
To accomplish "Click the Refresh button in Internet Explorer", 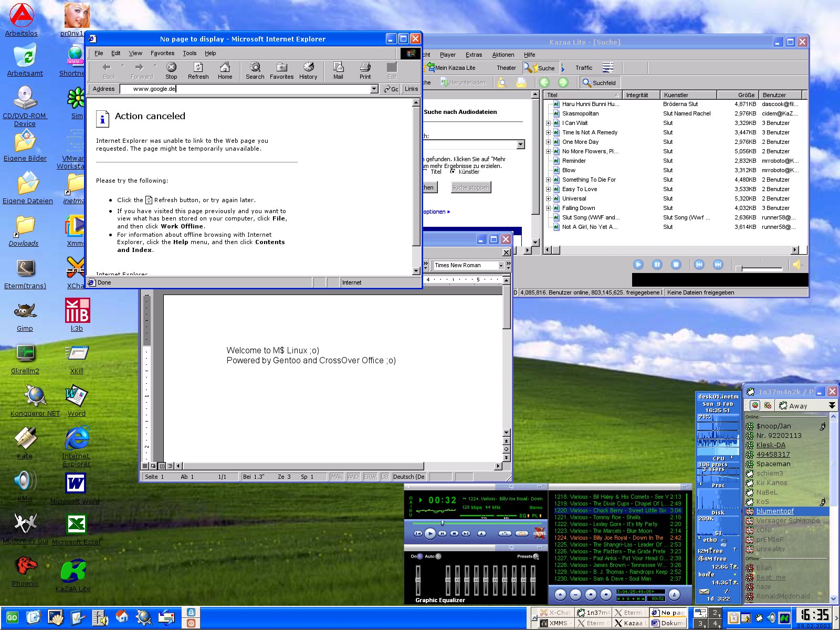I will tap(198, 71).
